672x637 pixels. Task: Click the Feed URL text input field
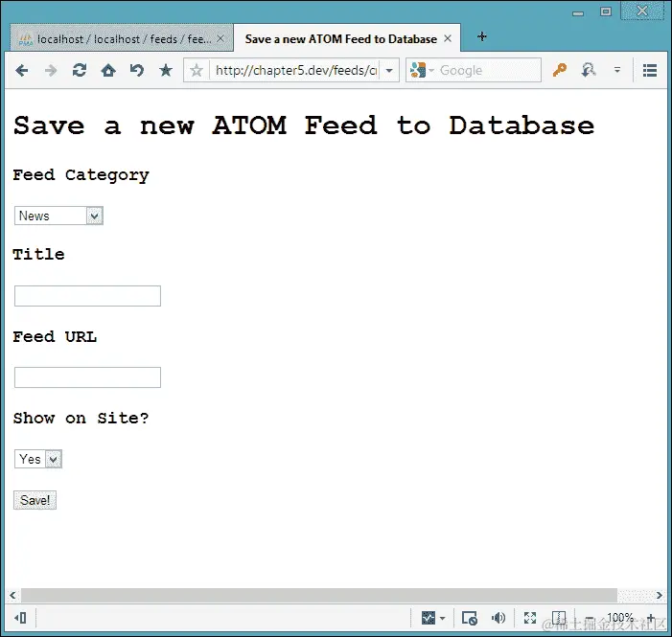click(87, 377)
